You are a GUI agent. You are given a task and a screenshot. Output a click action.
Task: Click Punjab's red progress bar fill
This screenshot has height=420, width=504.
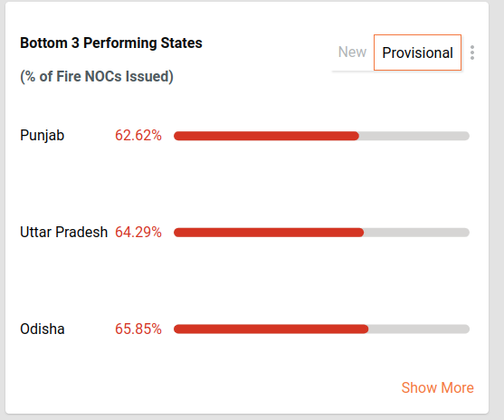[x=266, y=136]
